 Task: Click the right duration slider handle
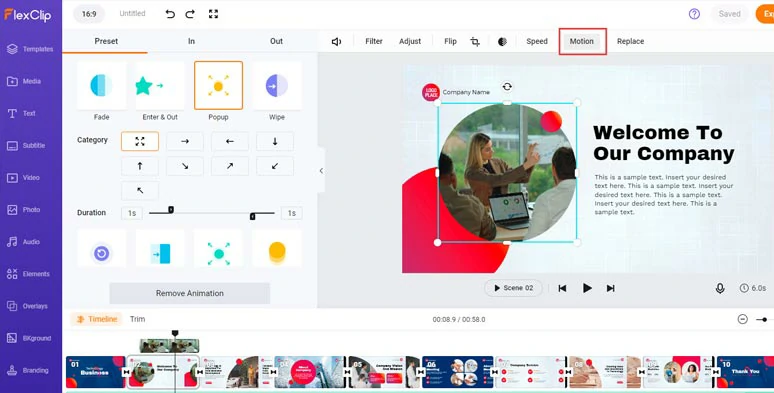[x=252, y=216]
